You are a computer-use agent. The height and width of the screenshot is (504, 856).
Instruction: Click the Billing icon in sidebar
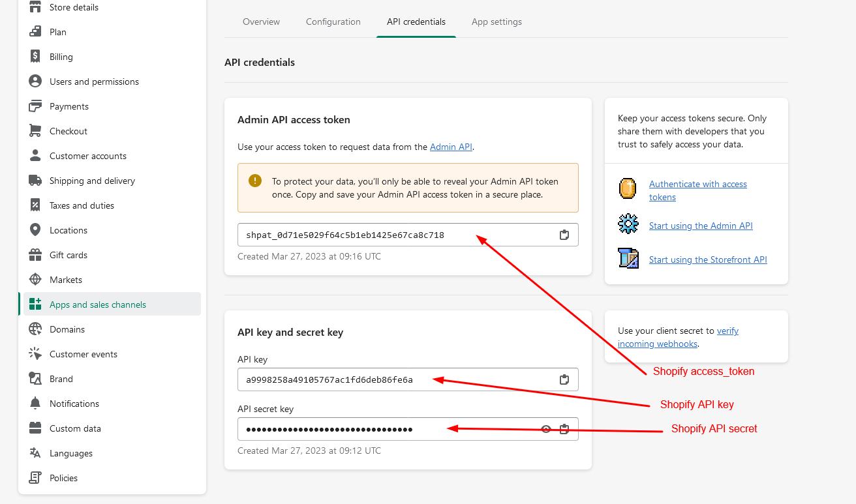click(35, 57)
